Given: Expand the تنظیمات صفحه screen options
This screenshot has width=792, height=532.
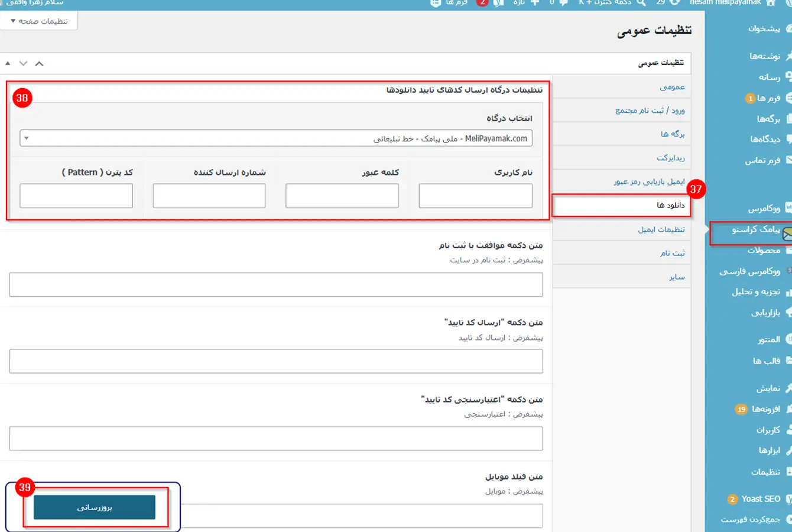Looking at the screenshot, I should click(39, 21).
